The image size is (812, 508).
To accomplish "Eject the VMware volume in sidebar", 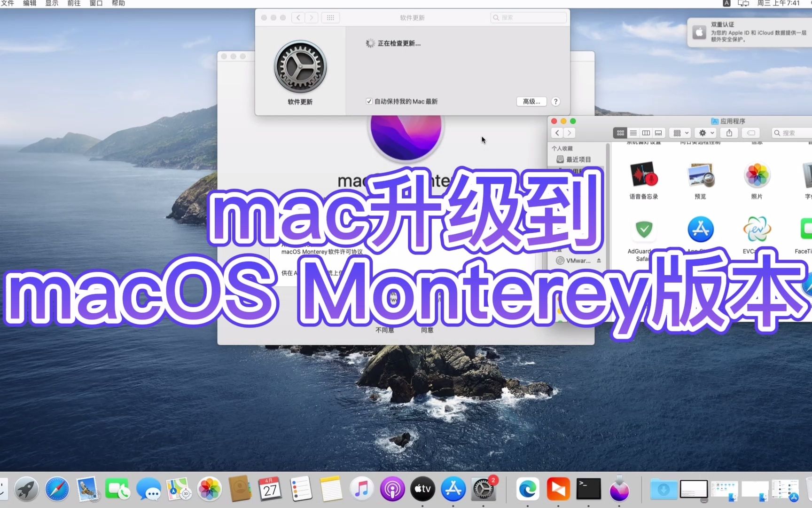I will [599, 261].
